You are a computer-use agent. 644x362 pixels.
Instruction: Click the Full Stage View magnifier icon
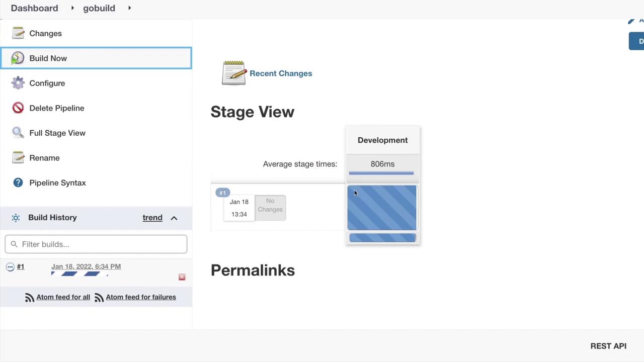tap(18, 133)
